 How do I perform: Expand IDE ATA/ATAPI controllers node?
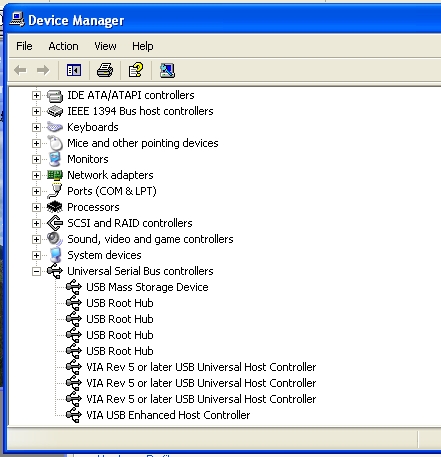36,96
